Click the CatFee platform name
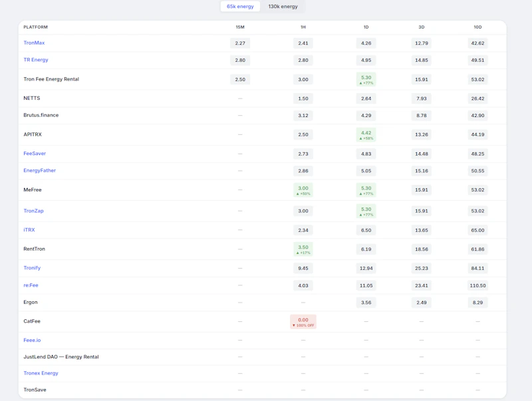Screen dimensions: 532x401 pos(32,321)
